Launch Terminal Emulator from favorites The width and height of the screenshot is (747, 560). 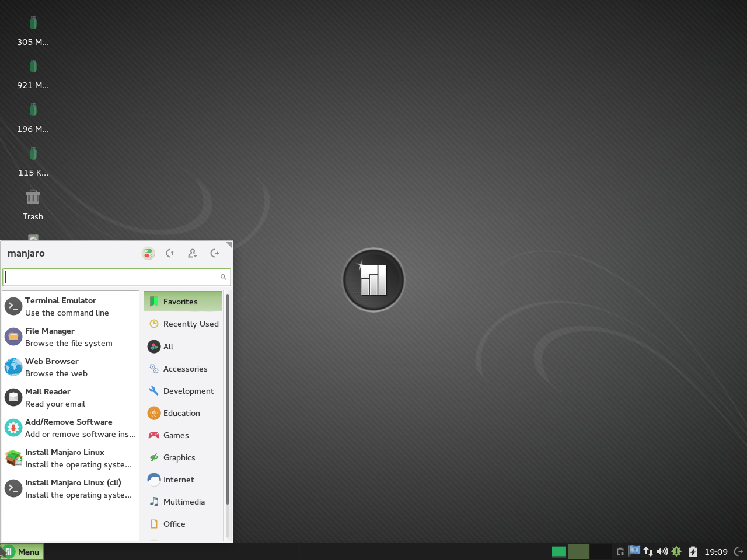click(x=71, y=306)
